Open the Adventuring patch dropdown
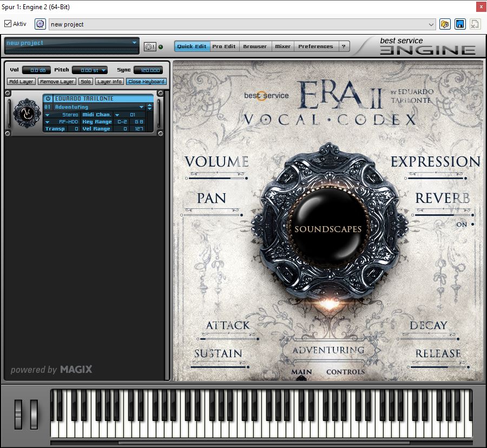The width and height of the screenshot is (487, 448). coord(141,107)
